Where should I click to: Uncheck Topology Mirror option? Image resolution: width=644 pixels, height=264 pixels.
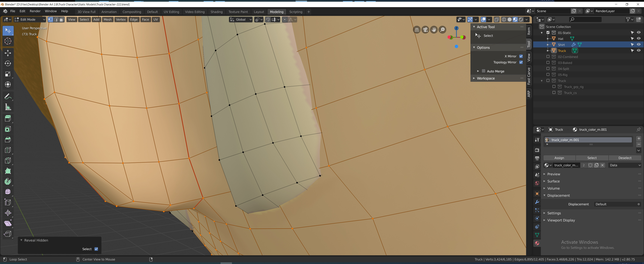521,62
